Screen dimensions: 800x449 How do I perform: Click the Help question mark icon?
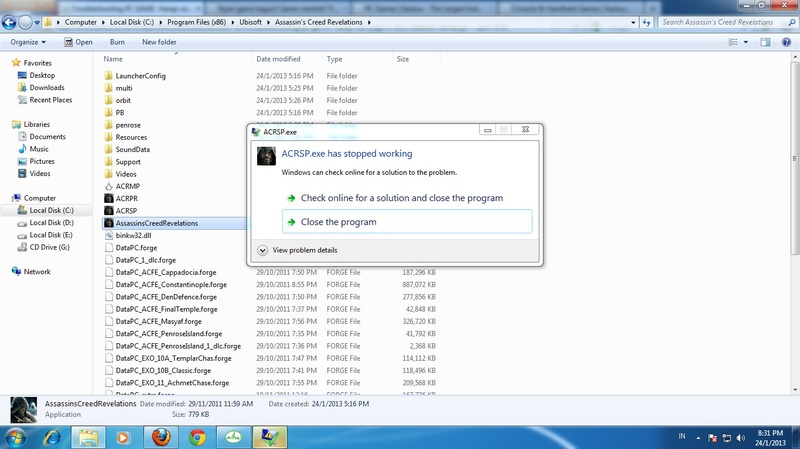(786, 42)
